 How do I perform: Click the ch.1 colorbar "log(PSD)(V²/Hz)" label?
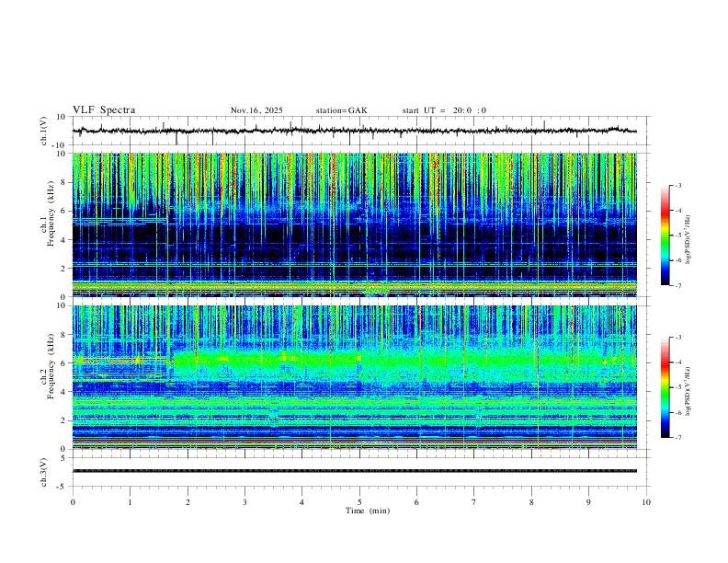(688, 240)
